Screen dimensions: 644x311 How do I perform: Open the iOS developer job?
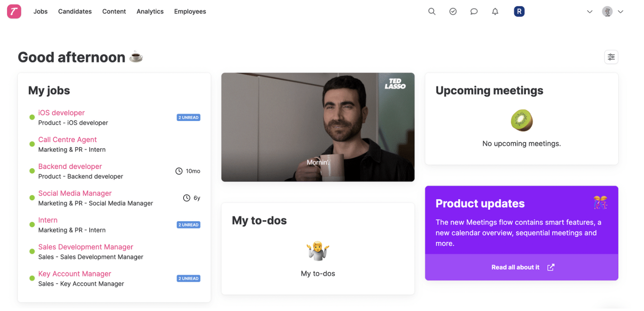pos(61,113)
